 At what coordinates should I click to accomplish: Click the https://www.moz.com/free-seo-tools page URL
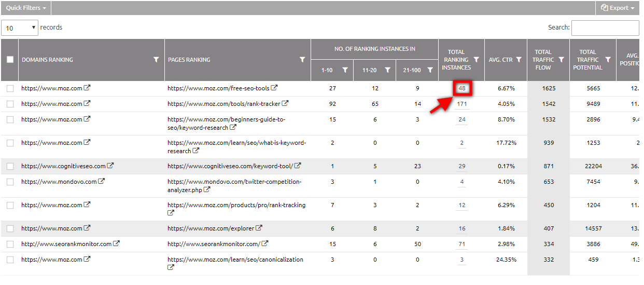(218, 88)
